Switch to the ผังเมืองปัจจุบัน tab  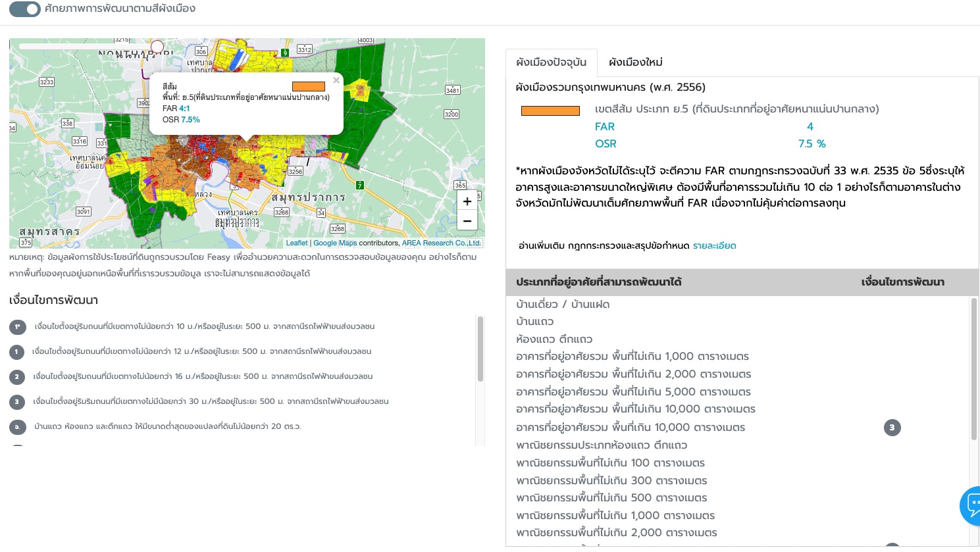tap(552, 63)
